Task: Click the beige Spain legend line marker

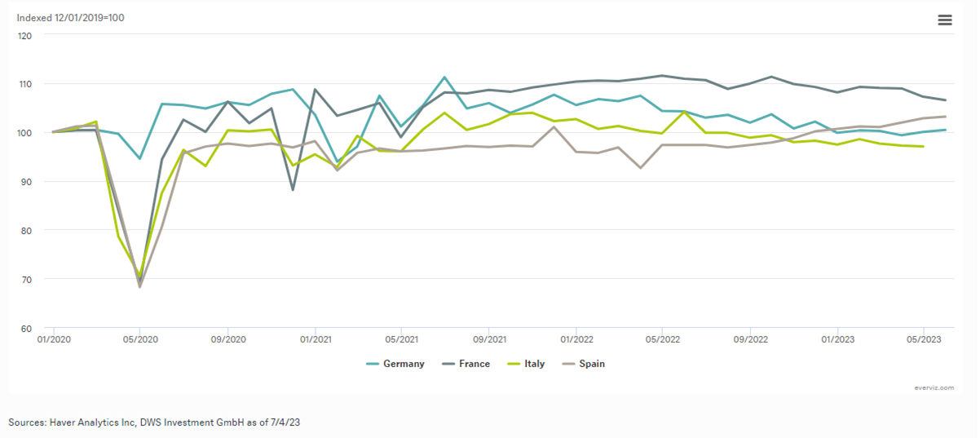Action: pos(567,364)
